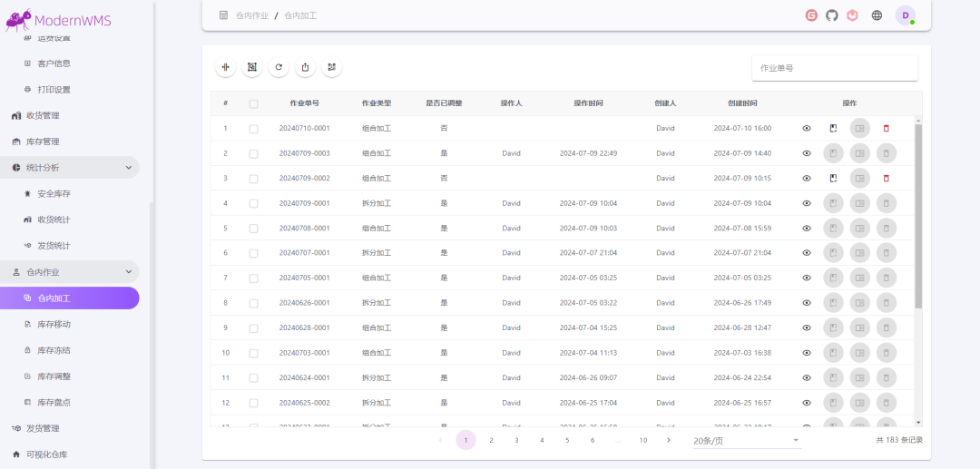Select the checkbox for row 20240709-0001

coord(253,203)
